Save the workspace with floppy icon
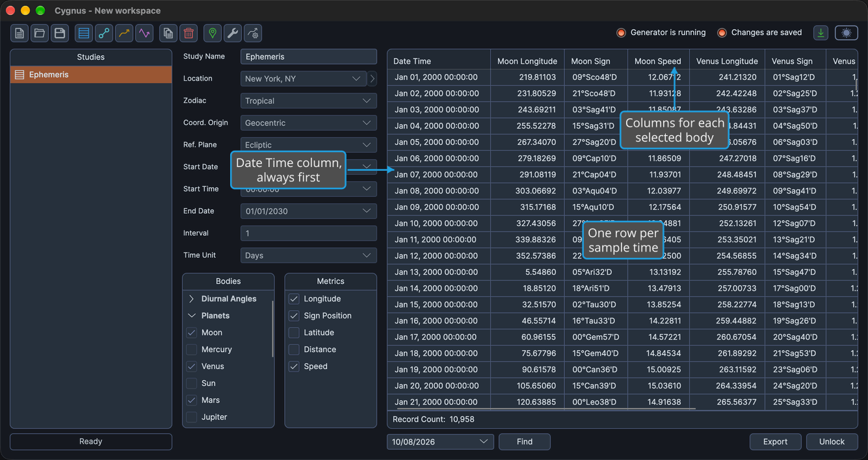 pyautogui.click(x=60, y=33)
